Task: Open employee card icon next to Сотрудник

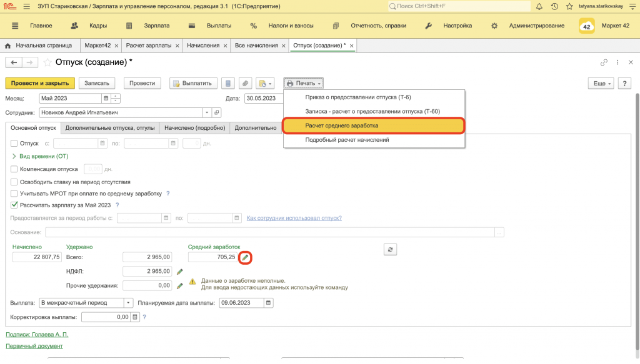Action: [x=217, y=112]
